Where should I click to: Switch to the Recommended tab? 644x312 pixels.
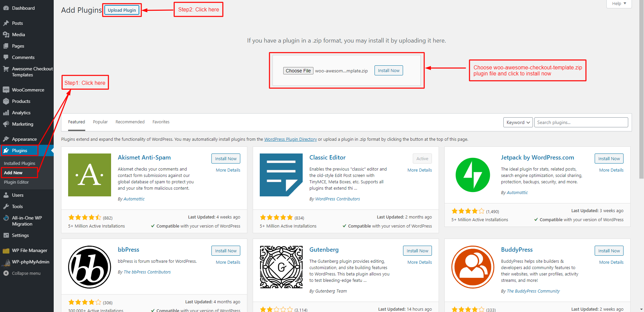[130, 122]
